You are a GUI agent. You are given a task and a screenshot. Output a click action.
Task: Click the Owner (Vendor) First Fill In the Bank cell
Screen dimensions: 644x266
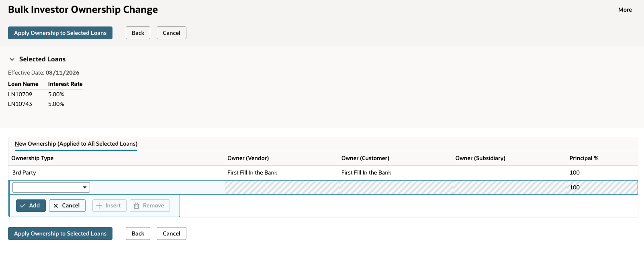click(x=252, y=173)
